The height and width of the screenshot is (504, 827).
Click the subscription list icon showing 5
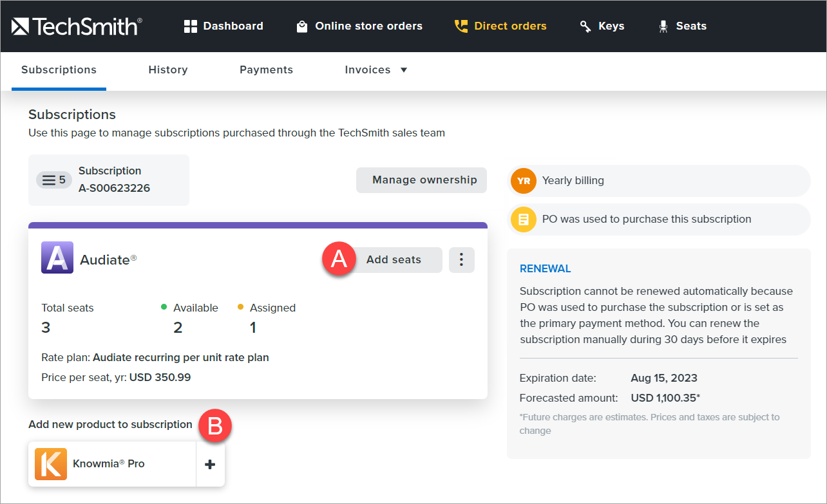[53, 180]
